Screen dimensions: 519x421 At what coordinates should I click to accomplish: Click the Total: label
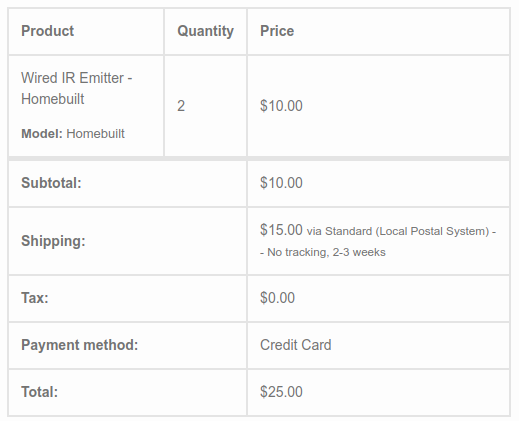pos(39,392)
